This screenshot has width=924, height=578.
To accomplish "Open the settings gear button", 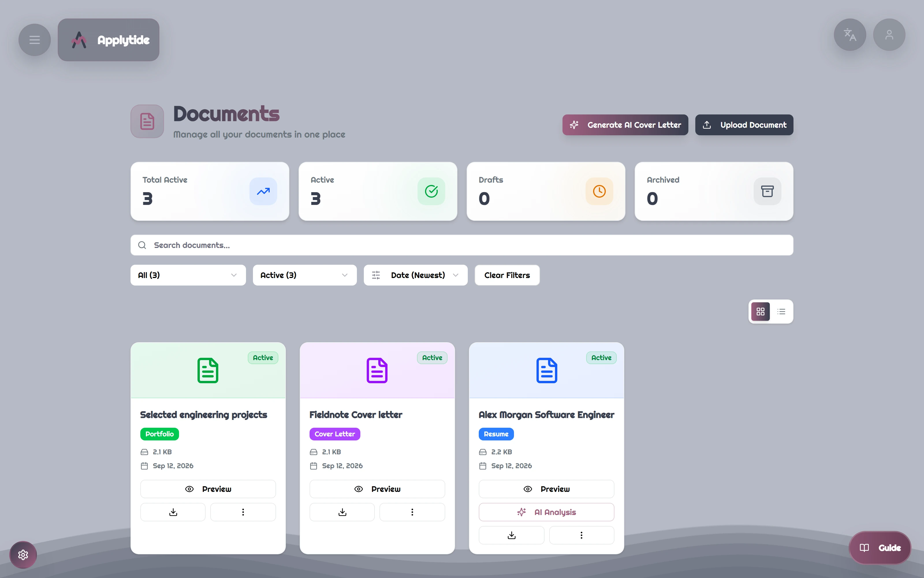I will (23, 555).
